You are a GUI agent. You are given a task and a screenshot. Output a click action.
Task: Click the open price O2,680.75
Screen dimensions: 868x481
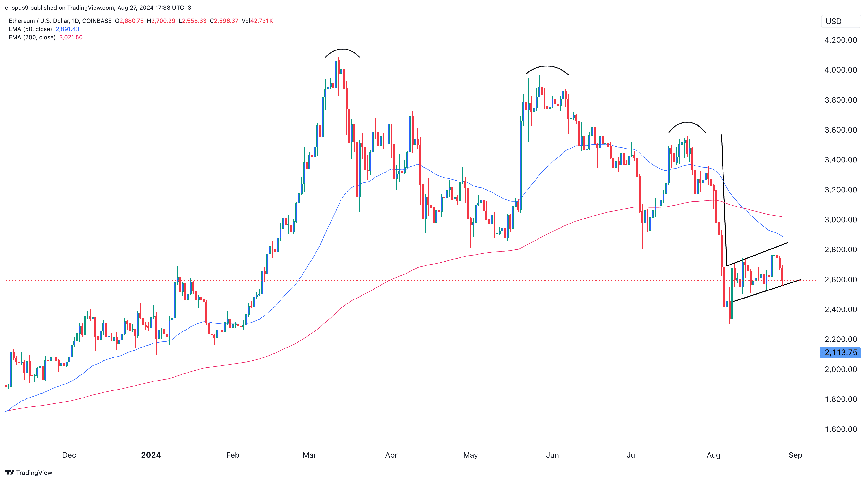[129, 21]
